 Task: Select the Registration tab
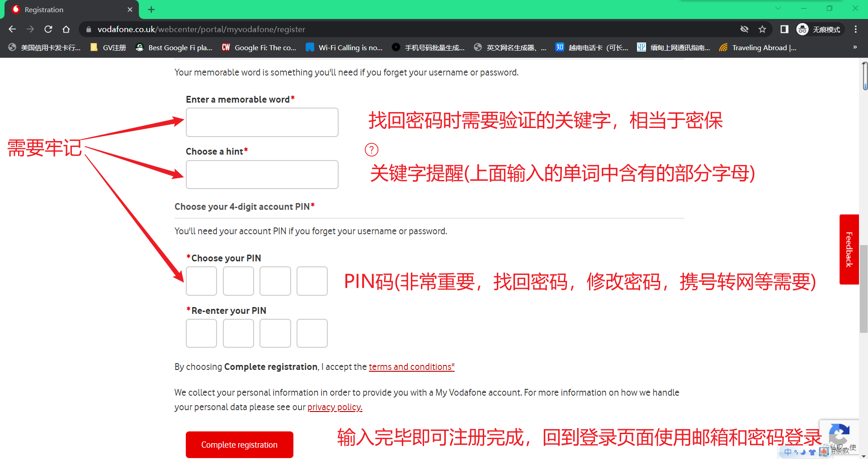[68, 9]
